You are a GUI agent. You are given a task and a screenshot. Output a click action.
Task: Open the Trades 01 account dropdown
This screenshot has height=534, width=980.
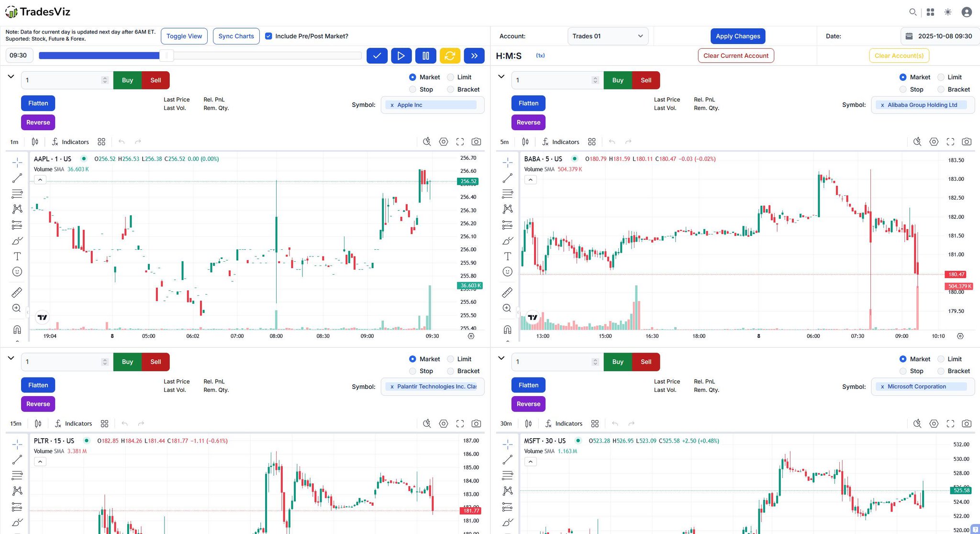point(608,36)
